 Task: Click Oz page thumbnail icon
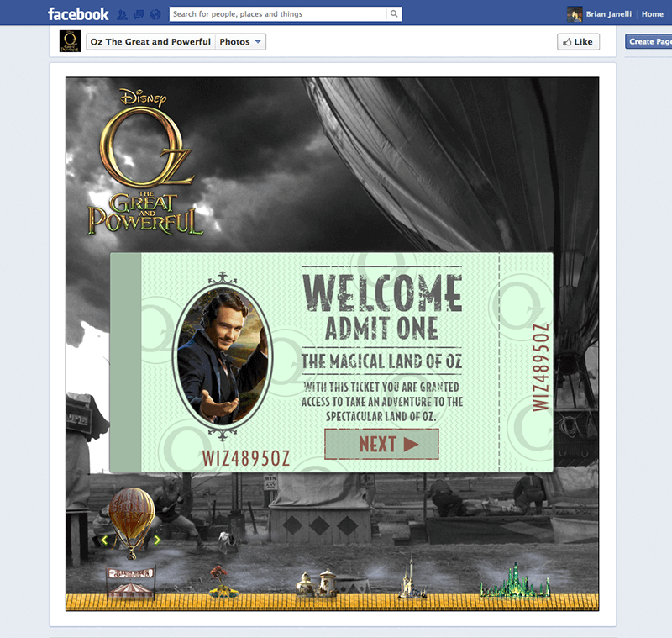click(x=70, y=41)
